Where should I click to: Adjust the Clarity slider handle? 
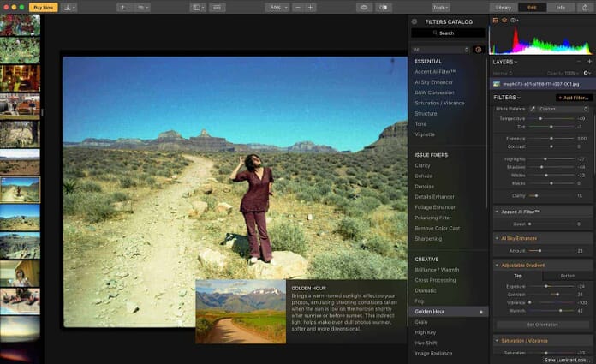tap(536, 196)
